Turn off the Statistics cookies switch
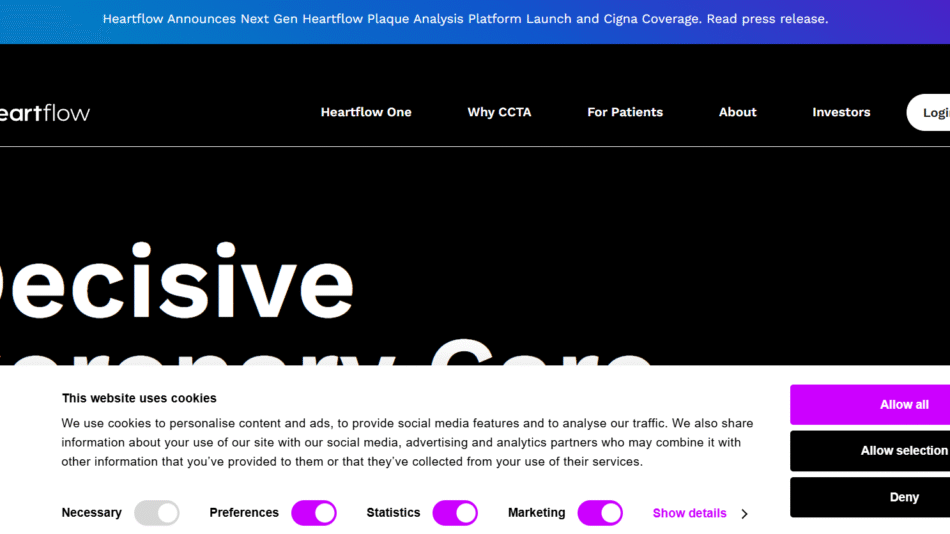 coord(455,513)
